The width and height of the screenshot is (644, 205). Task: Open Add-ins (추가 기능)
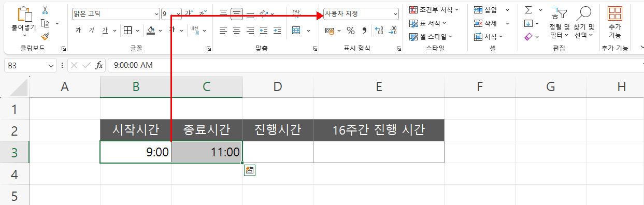(615, 22)
